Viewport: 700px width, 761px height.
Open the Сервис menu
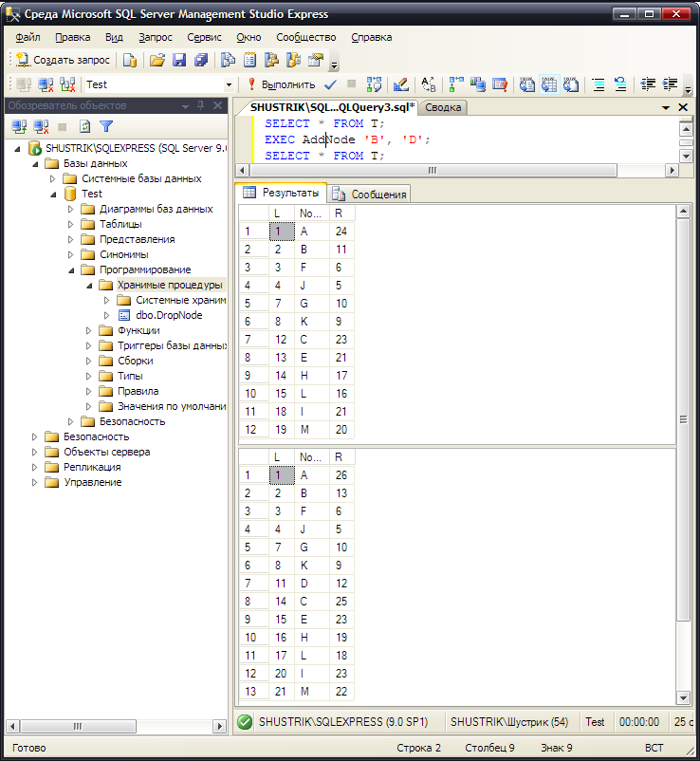pyautogui.click(x=204, y=37)
